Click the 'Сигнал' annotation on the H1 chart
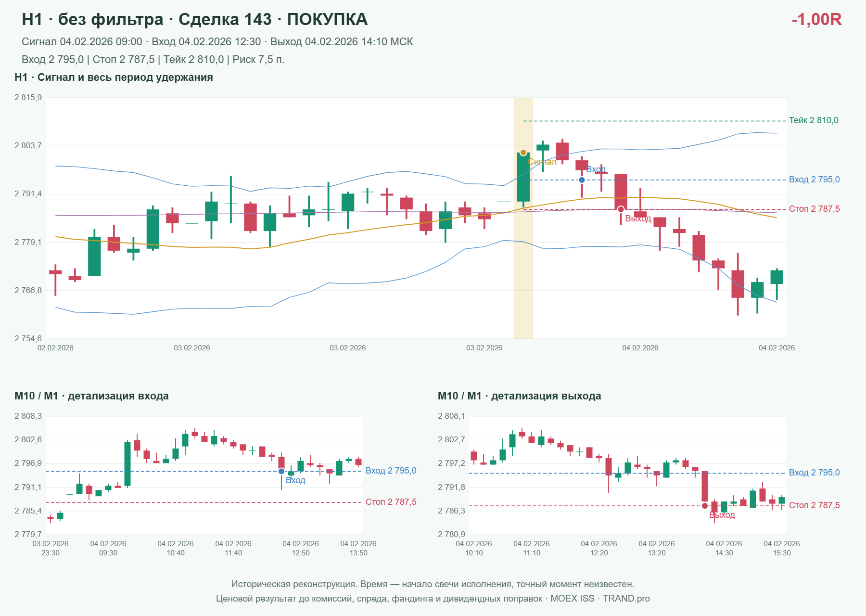This screenshot has height=616, width=866. 542,162
